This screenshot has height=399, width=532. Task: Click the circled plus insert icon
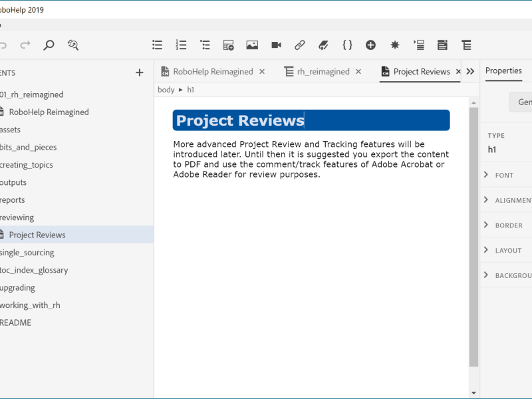[x=370, y=45]
